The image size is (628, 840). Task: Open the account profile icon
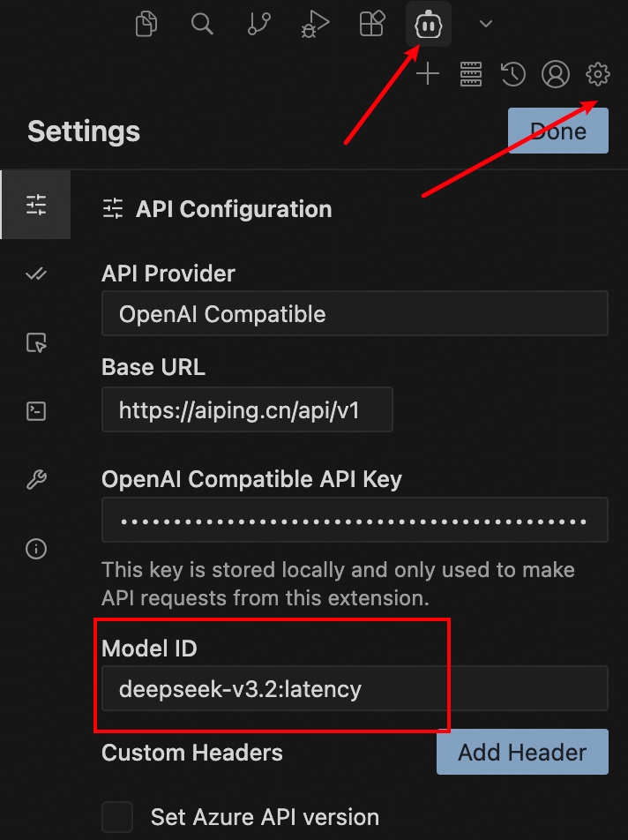[x=556, y=75]
